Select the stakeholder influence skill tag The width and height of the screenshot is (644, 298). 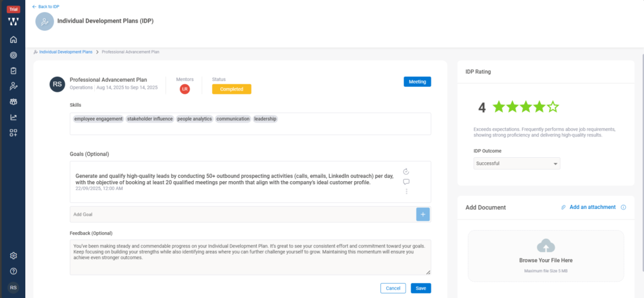(x=150, y=119)
